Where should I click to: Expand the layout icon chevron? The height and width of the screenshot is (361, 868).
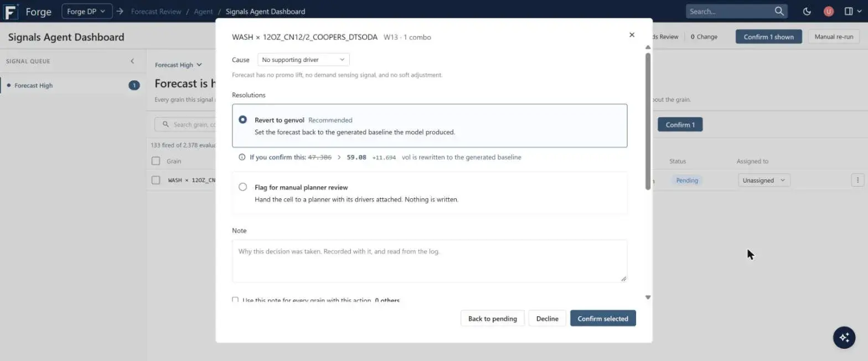tap(860, 12)
